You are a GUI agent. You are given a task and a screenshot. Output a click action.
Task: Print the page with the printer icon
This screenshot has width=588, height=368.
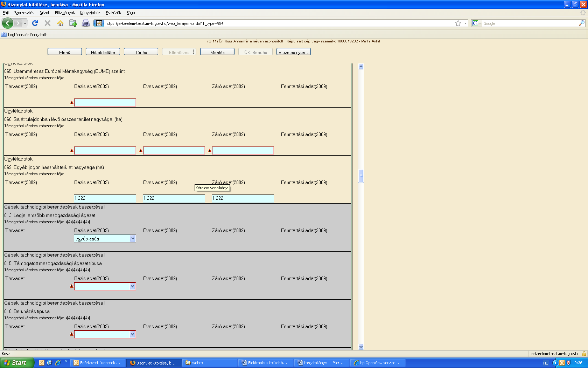85,23
